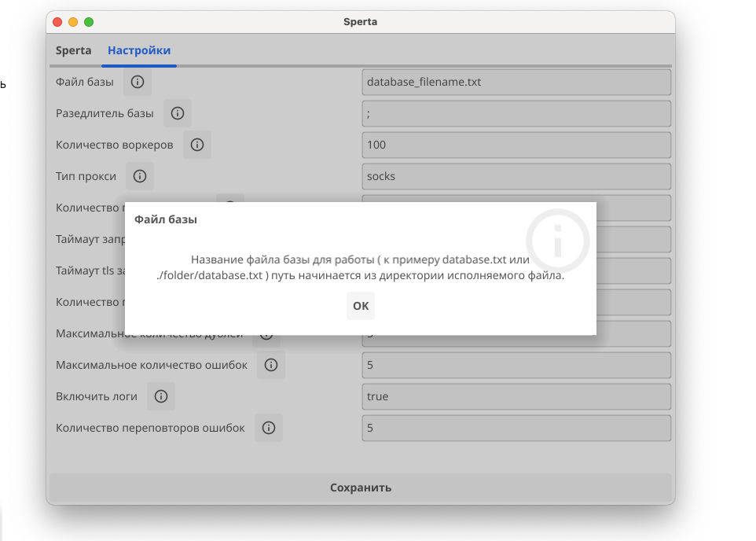Click the Включить логи label
756x541 pixels.
click(x=97, y=396)
